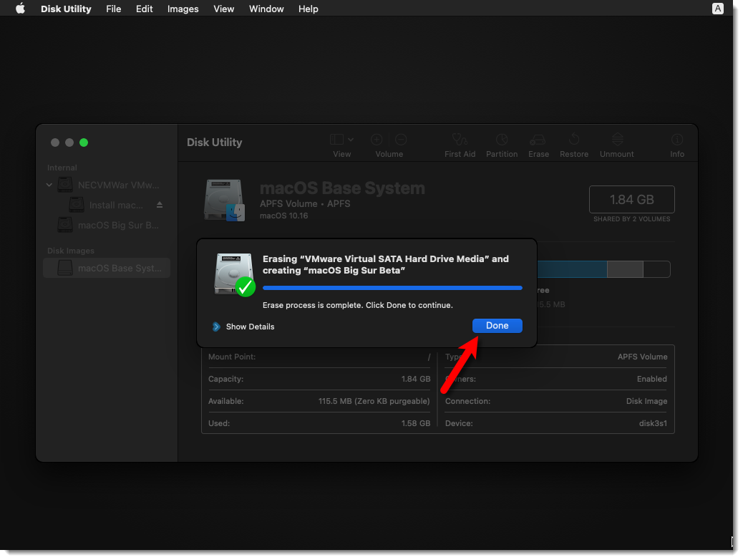
Task: Open the Apple menu
Action: (x=20, y=9)
